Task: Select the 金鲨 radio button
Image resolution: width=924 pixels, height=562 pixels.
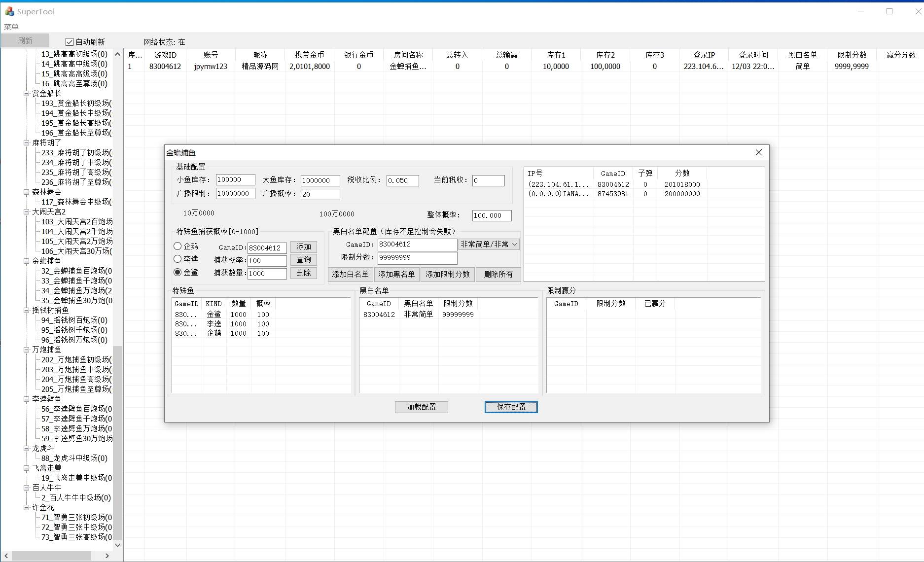Action: coord(178,272)
